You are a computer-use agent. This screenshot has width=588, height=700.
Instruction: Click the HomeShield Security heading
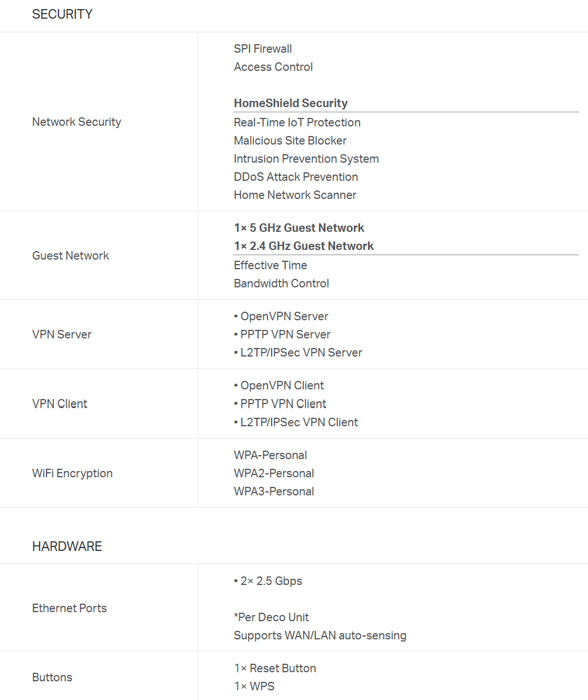291,103
